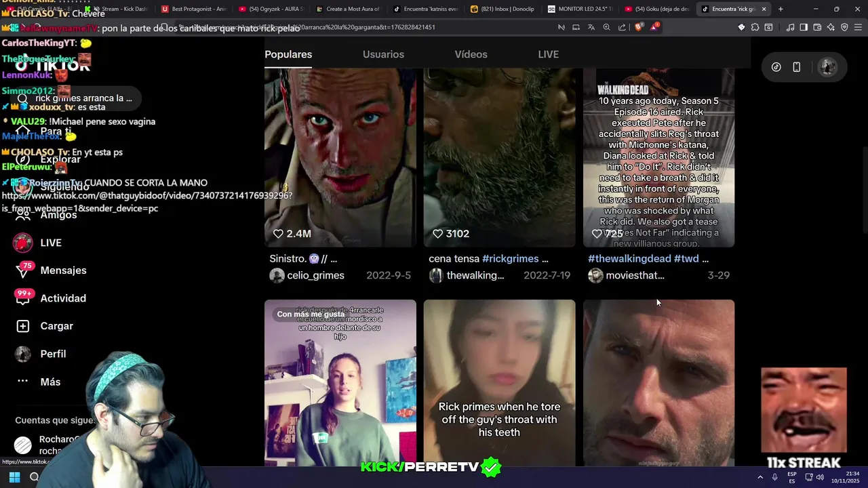Viewport: 868px width, 488px height.
Task: Toggle the browser sidebar panel icon
Action: coord(804,27)
